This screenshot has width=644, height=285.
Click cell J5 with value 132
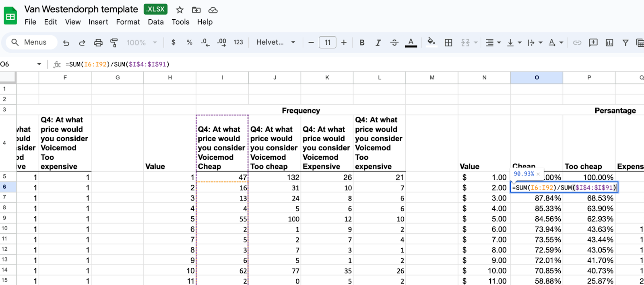275,177
